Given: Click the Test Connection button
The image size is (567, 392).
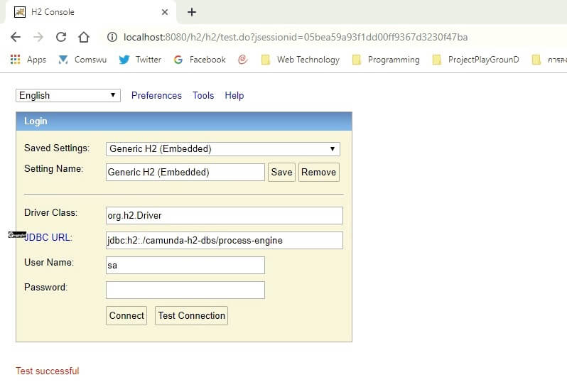Looking at the screenshot, I should (x=192, y=315).
